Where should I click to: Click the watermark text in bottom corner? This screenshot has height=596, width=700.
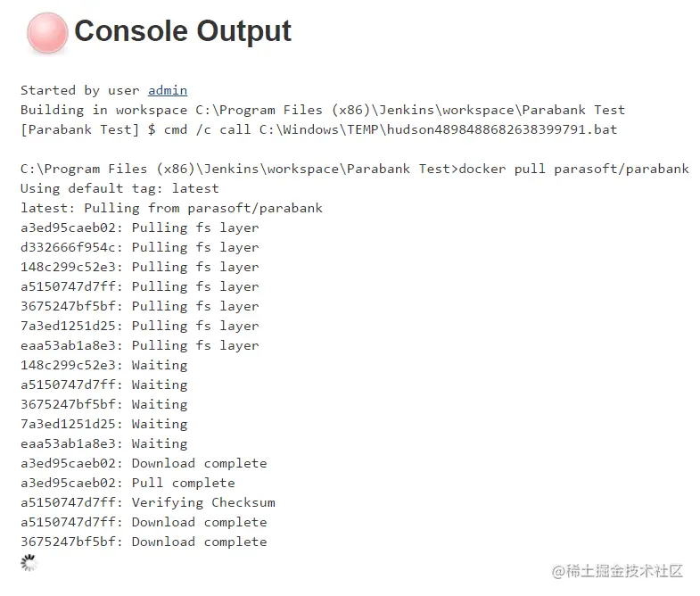pyautogui.click(x=617, y=571)
